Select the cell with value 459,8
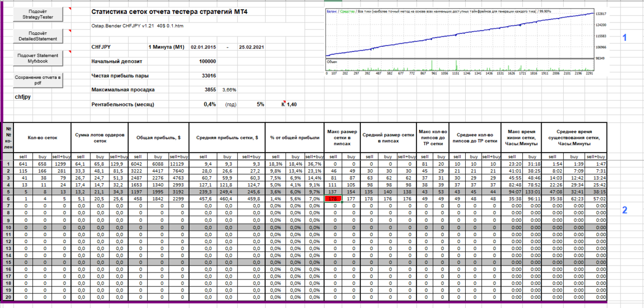 coord(252,199)
